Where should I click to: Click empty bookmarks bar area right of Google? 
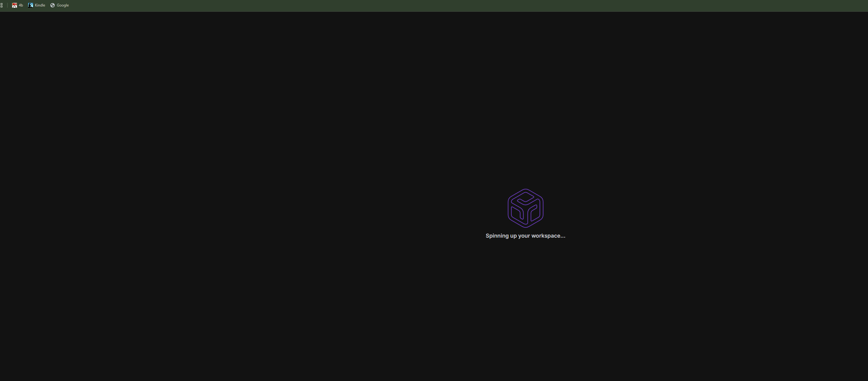click(x=404, y=5)
